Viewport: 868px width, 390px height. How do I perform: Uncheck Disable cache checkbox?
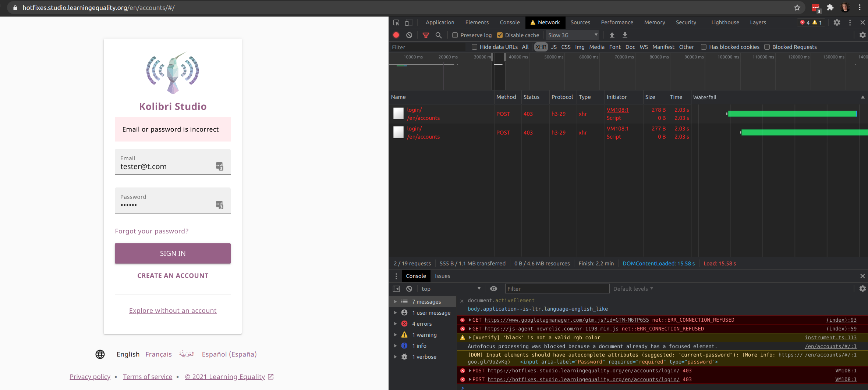tap(500, 35)
